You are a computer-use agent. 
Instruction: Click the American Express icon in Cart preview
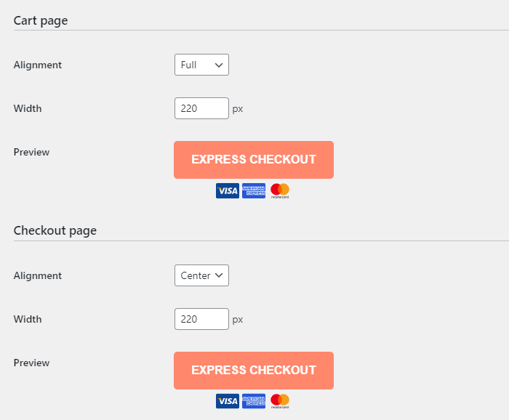tap(254, 190)
